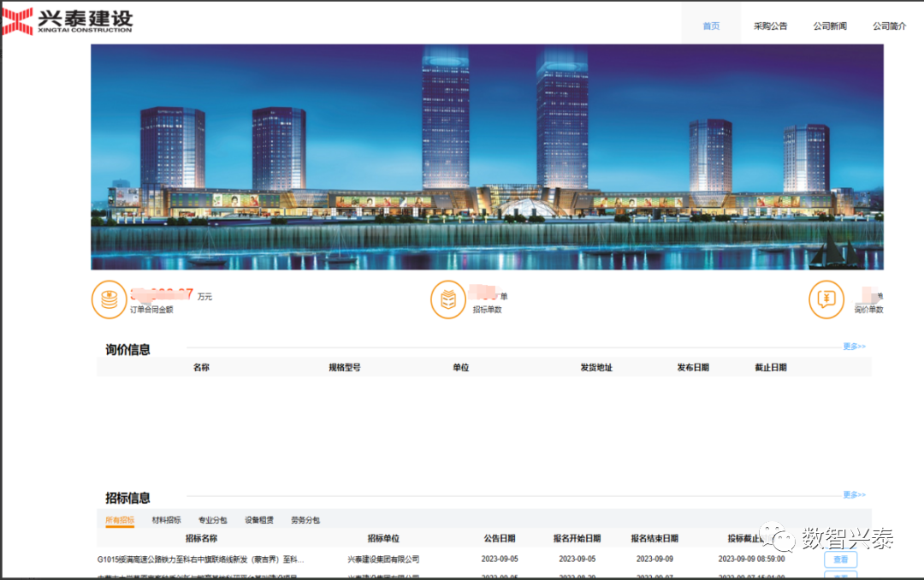
Task: Click 更多>> link in 招标信息 section
Action: 854,495
